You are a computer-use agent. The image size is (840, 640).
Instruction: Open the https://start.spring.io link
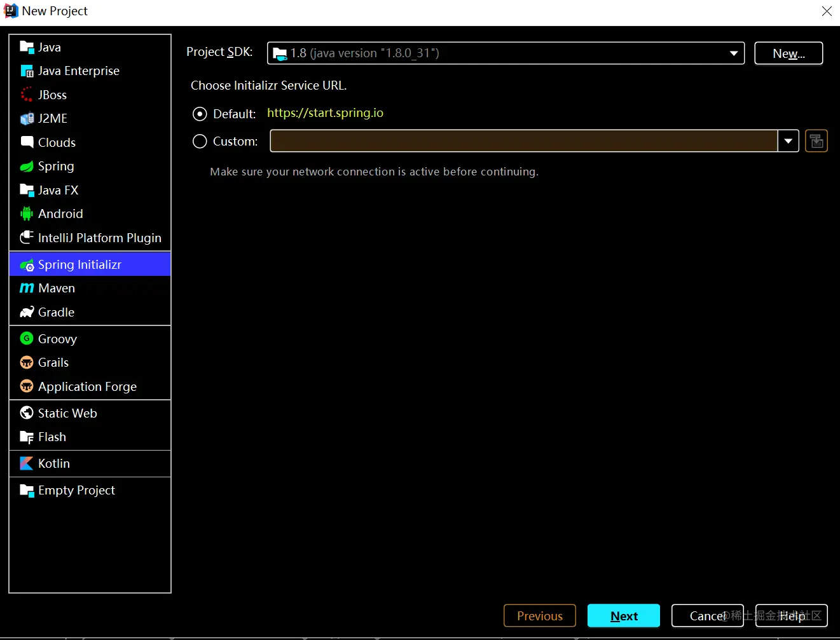tap(325, 113)
